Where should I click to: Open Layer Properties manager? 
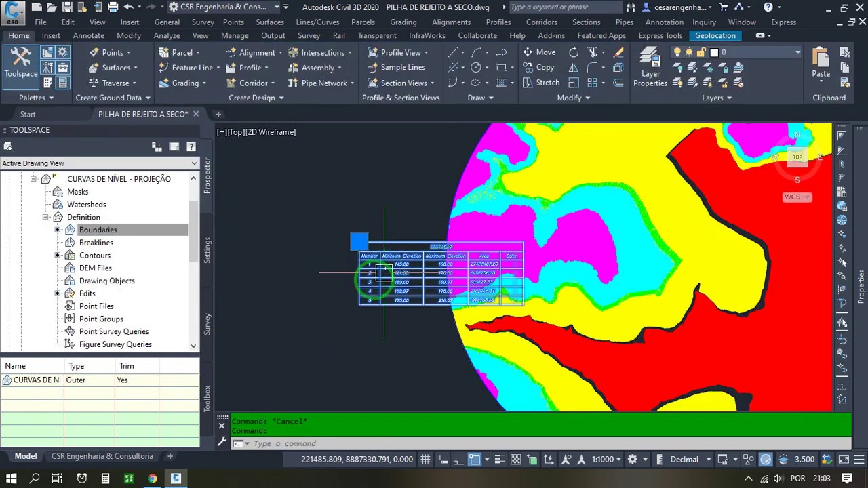pyautogui.click(x=650, y=67)
